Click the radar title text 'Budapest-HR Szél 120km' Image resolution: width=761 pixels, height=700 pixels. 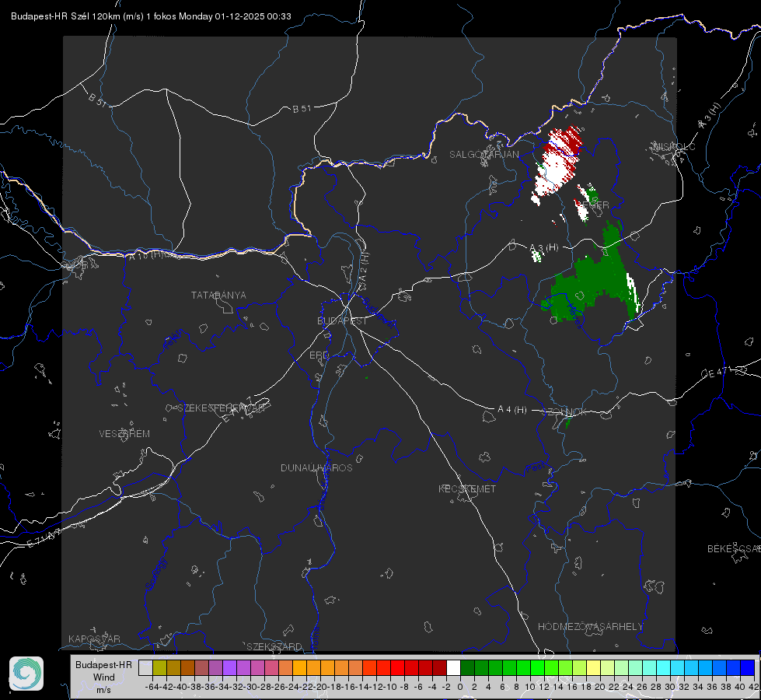(x=65, y=16)
